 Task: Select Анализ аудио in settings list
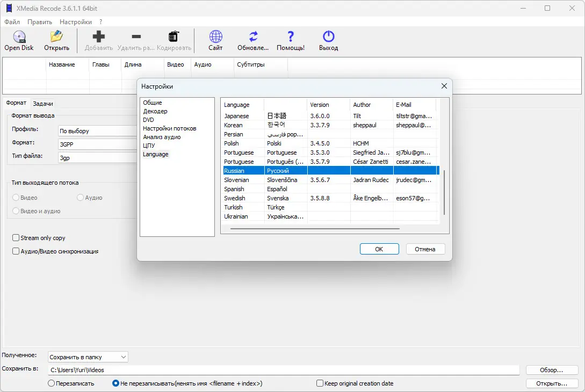pyautogui.click(x=162, y=137)
